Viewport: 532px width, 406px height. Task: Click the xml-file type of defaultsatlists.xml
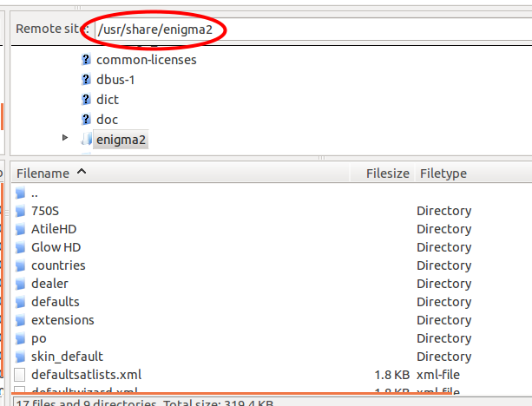pyautogui.click(x=438, y=375)
